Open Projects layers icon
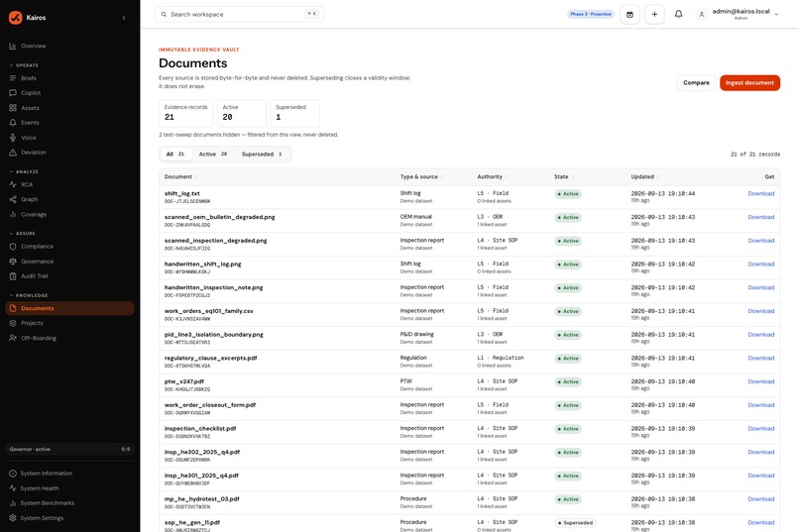The height and width of the screenshot is (532, 799). [13, 323]
